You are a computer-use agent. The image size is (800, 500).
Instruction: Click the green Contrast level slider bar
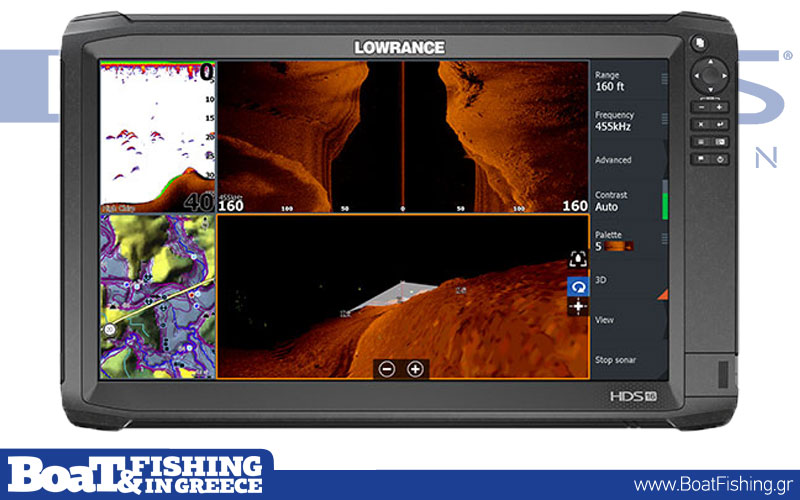[665, 206]
